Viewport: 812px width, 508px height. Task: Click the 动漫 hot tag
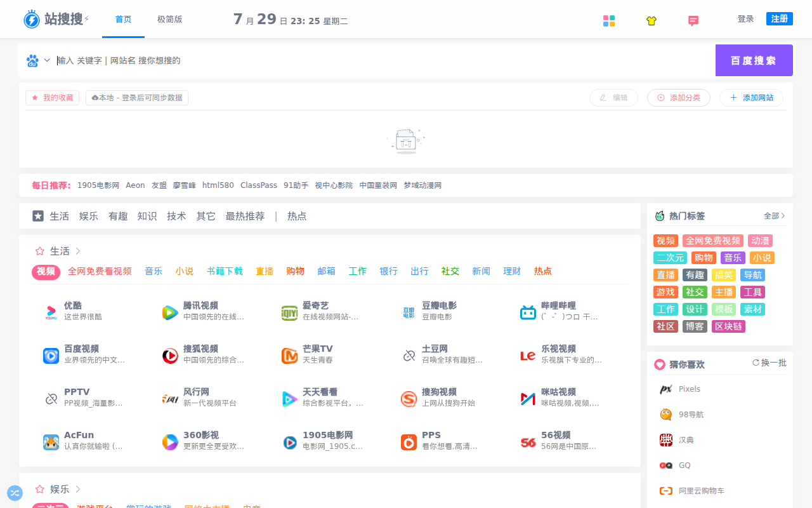click(x=760, y=241)
